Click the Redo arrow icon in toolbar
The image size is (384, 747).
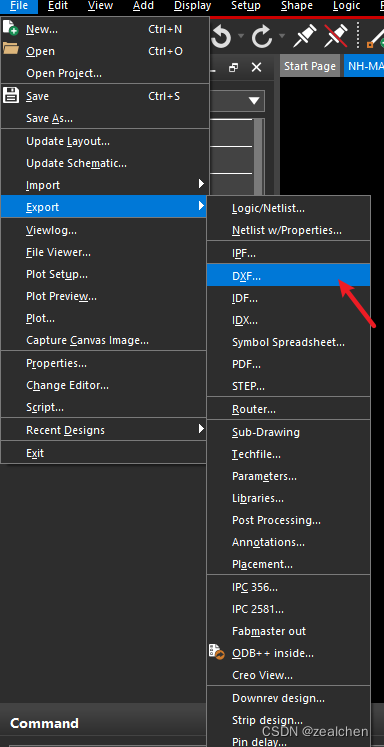262,38
